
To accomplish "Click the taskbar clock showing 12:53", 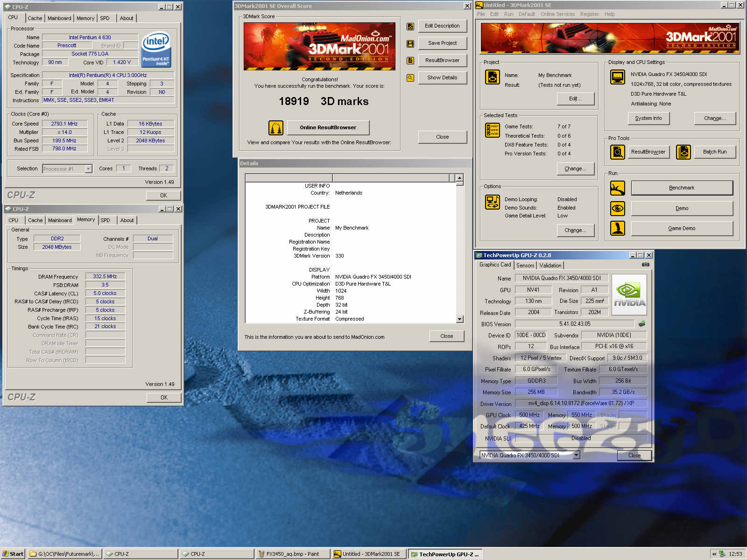I will click(735, 554).
